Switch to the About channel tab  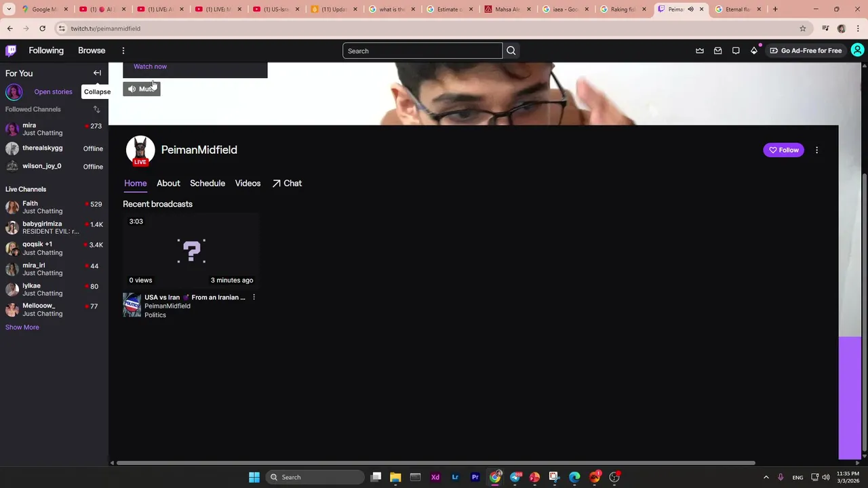(x=168, y=183)
